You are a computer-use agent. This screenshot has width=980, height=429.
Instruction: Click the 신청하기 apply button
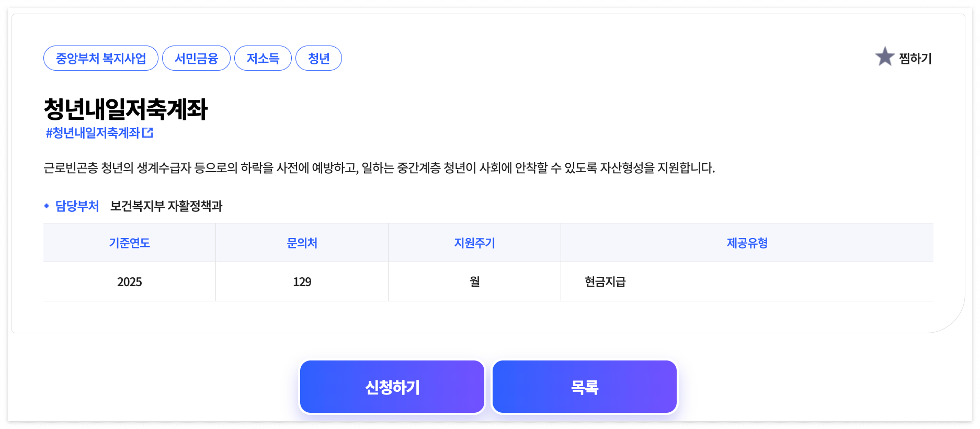tap(392, 386)
